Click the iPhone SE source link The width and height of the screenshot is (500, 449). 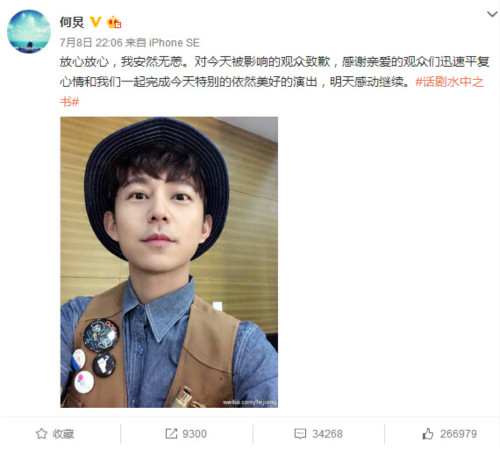174,43
